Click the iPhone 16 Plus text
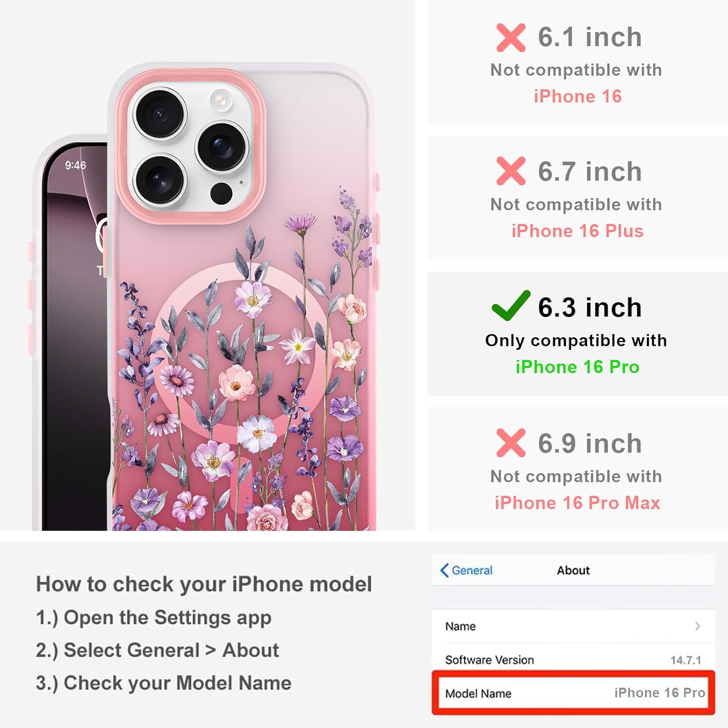 [578, 231]
